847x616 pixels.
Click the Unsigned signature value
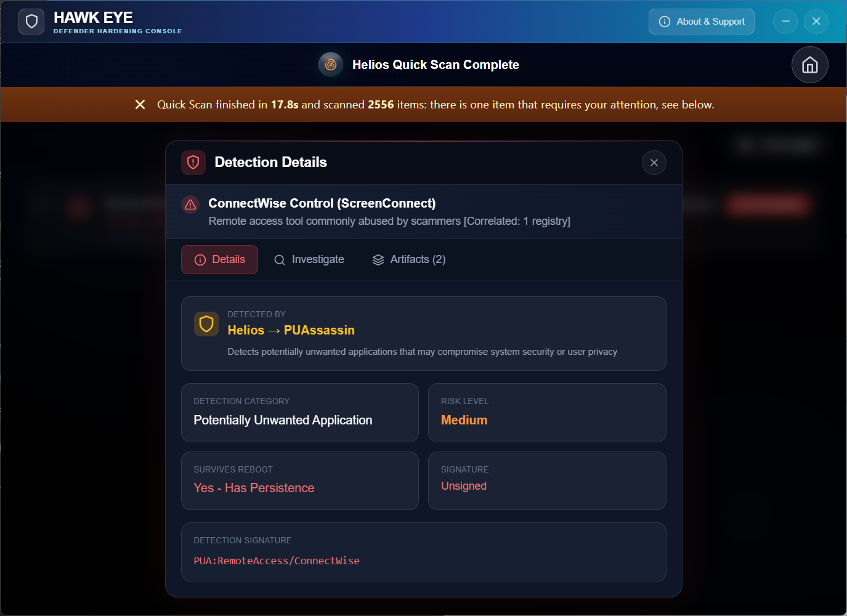[x=464, y=486]
